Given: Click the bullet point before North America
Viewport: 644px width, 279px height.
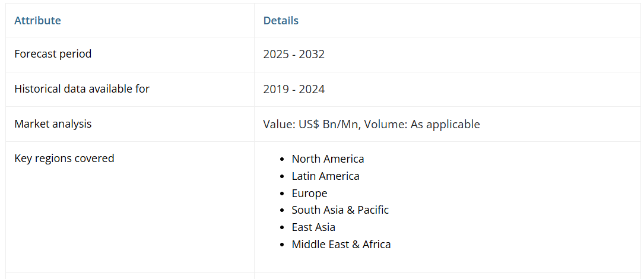Looking at the screenshot, I should (x=283, y=160).
